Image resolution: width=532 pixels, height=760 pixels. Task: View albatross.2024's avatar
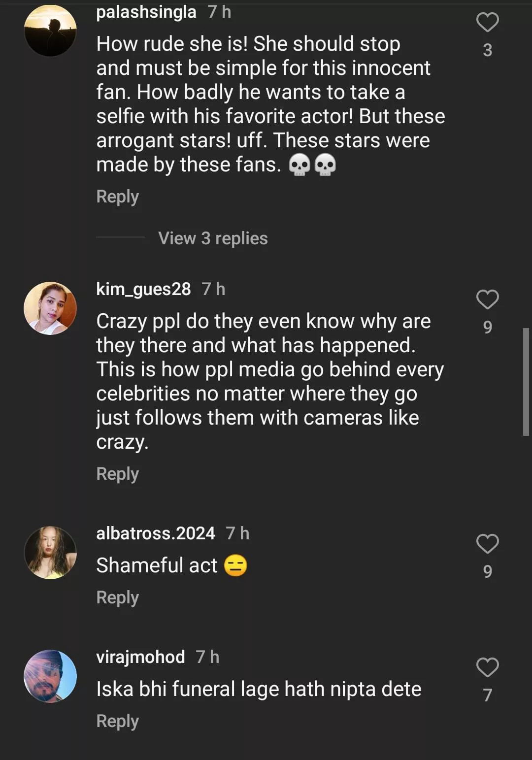pyautogui.click(x=50, y=553)
